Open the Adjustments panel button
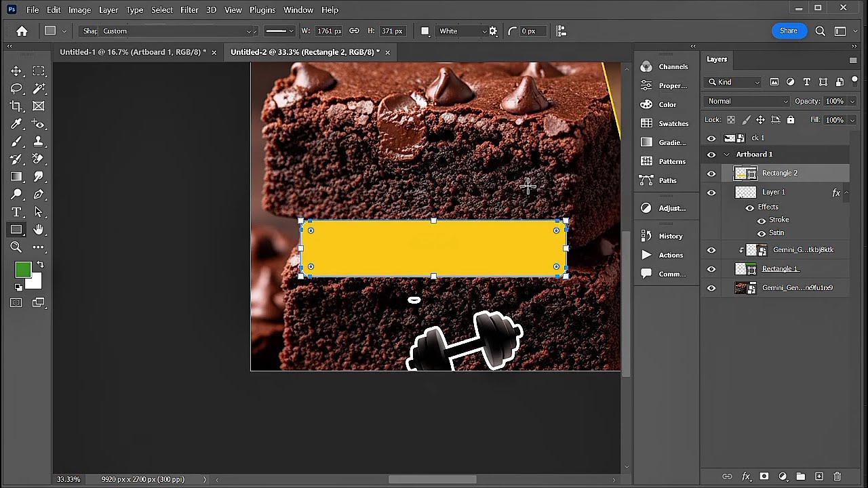The height and width of the screenshot is (488, 868). pos(663,208)
